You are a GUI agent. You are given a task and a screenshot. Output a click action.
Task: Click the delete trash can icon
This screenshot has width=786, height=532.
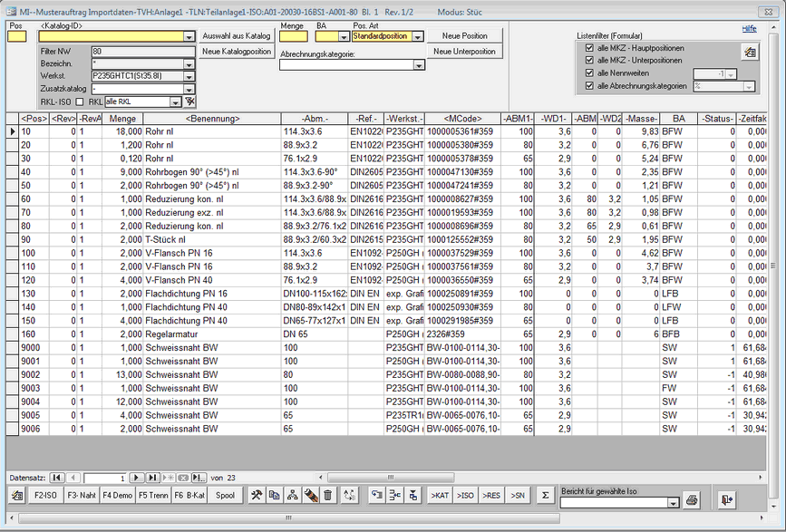pos(327,495)
